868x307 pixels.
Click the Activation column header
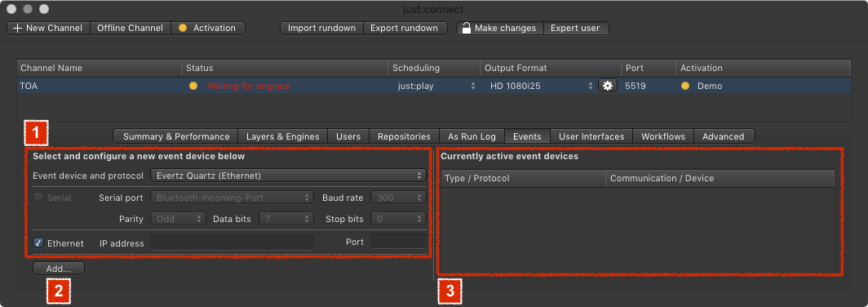pyautogui.click(x=764, y=68)
